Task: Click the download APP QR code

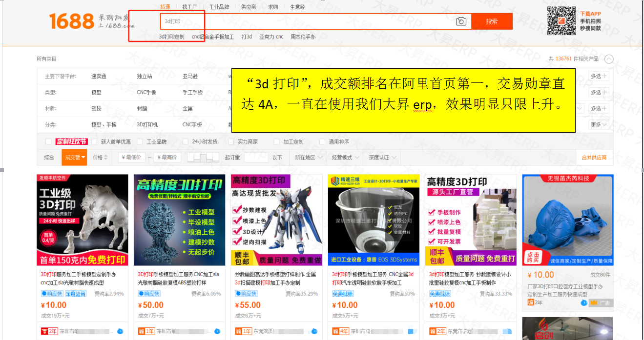Action: tap(561, 21)
